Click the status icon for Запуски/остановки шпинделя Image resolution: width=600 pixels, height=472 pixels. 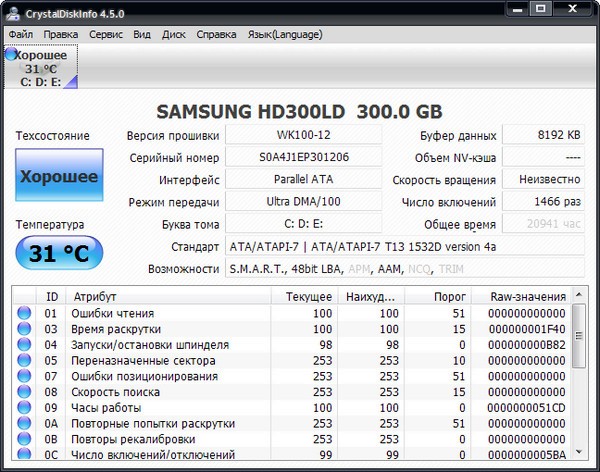point(24,345)
